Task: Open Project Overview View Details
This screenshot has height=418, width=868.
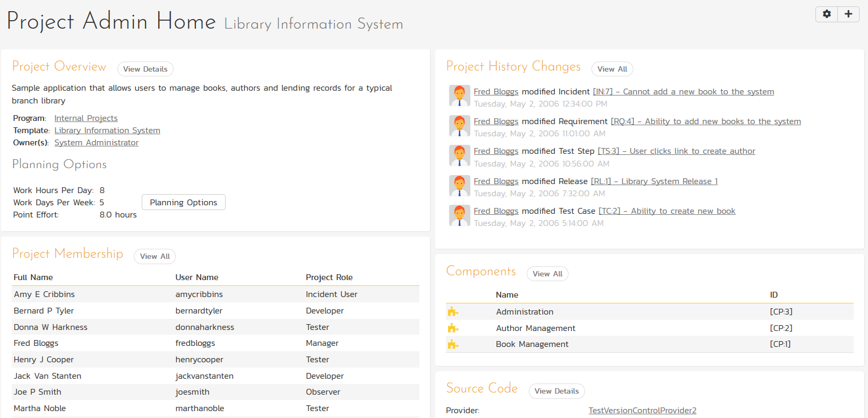Action: click(145, 69)
